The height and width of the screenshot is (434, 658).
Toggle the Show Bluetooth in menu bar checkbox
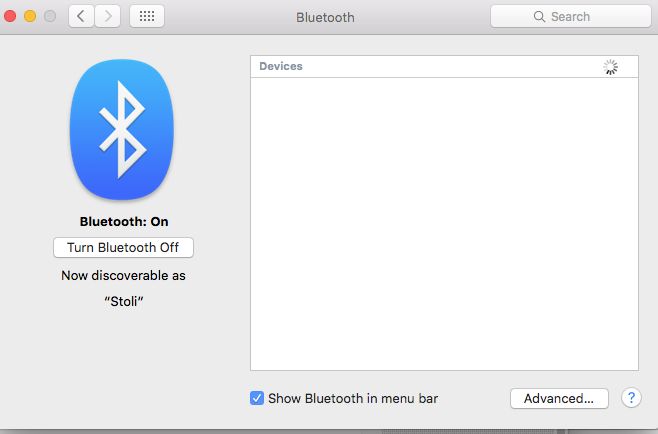click(x=258, y=398)
